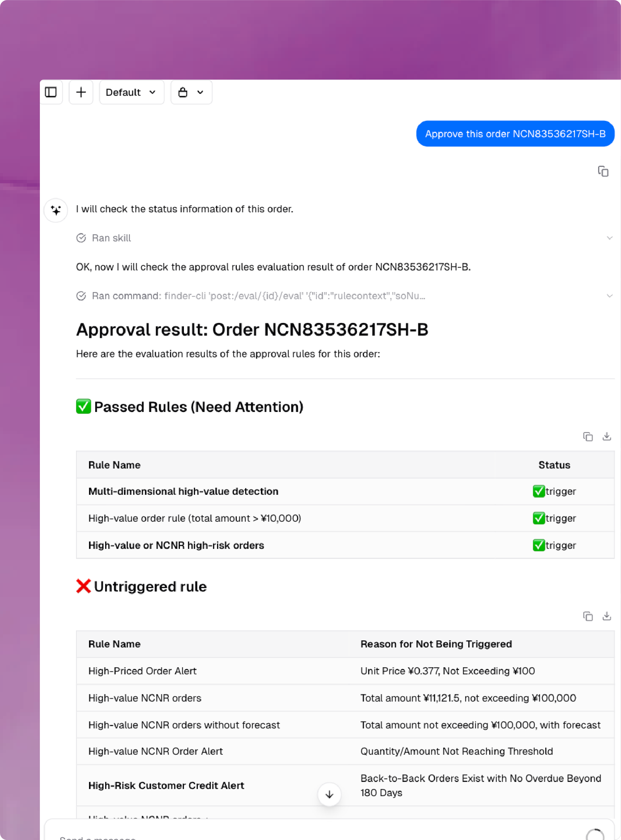Download the Untriggered rule table
The image size is (621, 840).
coord(607,616)
